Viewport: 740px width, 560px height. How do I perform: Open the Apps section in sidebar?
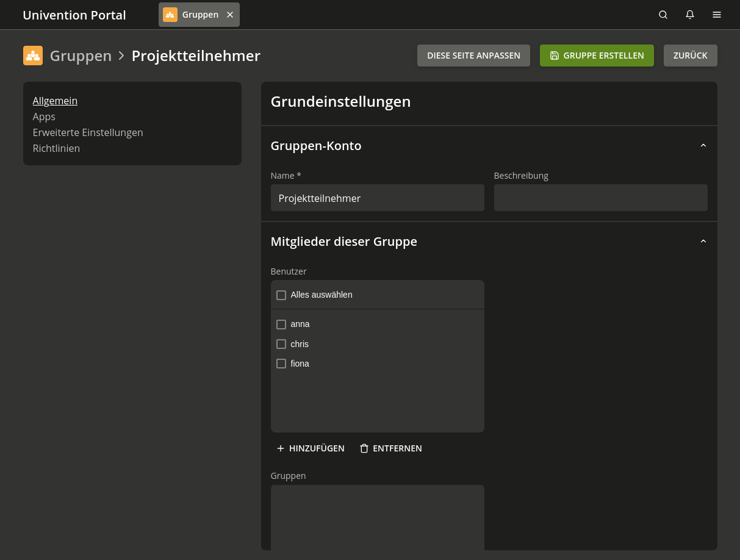pos(44,117)
